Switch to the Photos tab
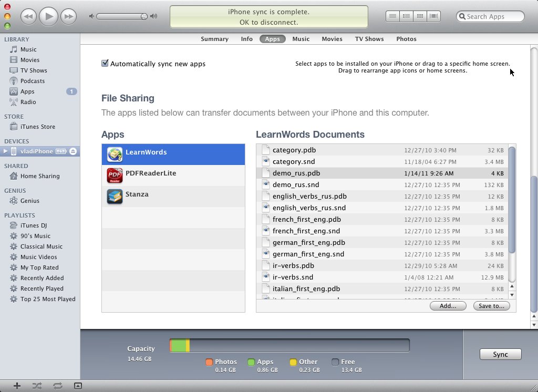This screenshot has width=538, height=392. pos(406,39)
